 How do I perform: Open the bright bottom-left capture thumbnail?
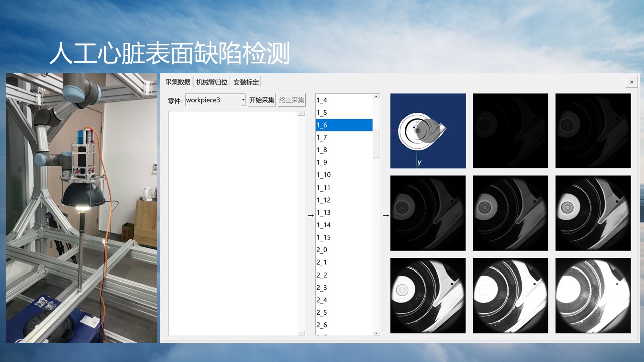(428, 295)
